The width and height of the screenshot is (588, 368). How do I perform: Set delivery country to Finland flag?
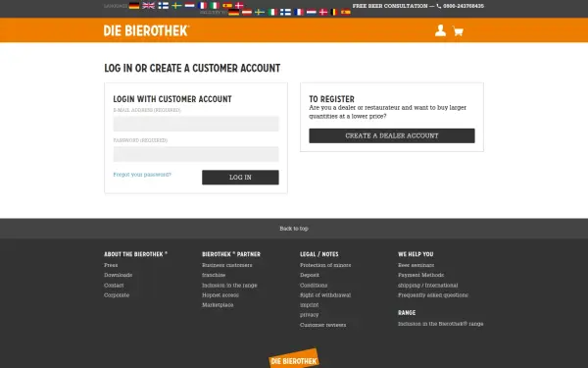point(286,12)
